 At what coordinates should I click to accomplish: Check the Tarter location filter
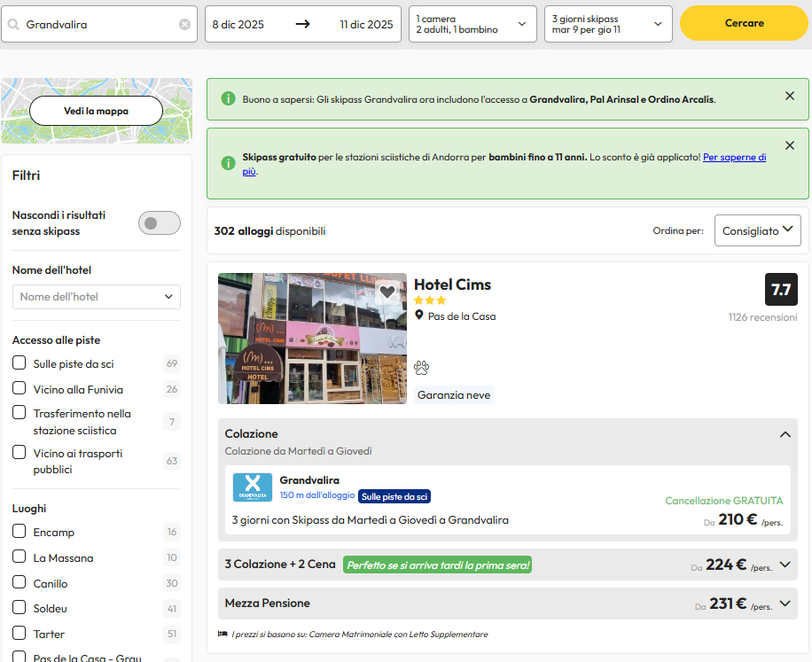[x=20, y=633]
